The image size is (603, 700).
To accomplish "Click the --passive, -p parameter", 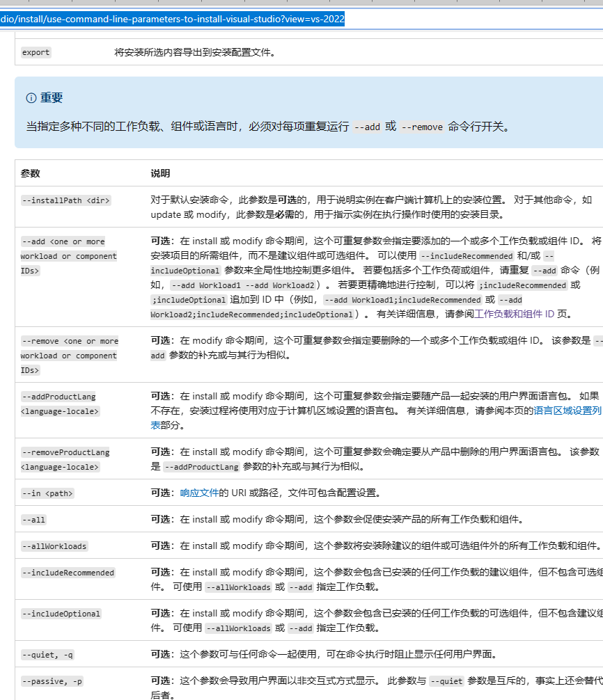I will tap(52, 681).
